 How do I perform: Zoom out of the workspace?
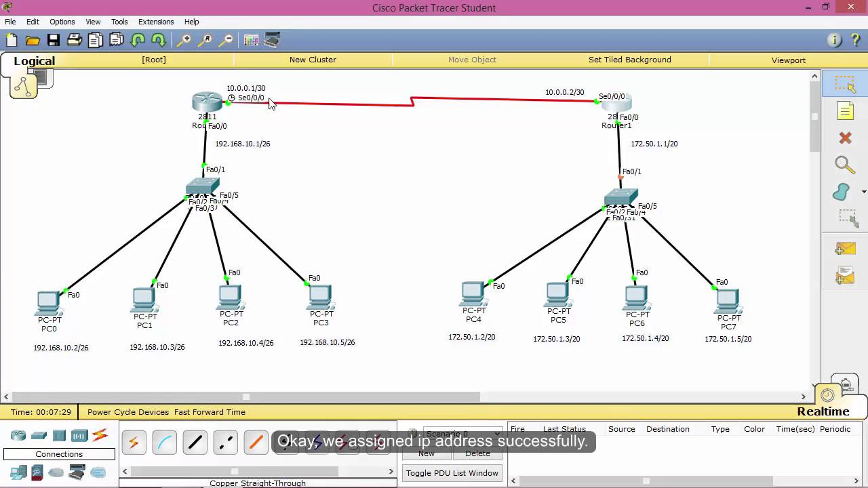226,40
